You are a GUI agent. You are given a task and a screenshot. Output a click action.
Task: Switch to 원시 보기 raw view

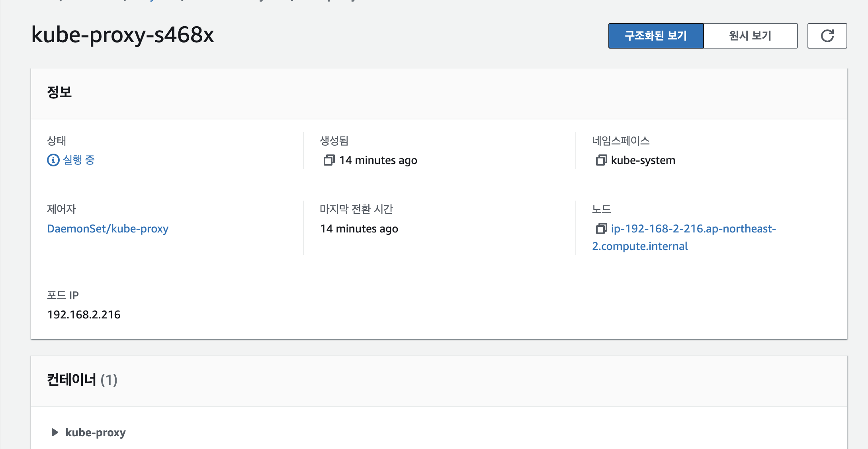[750, 36]
